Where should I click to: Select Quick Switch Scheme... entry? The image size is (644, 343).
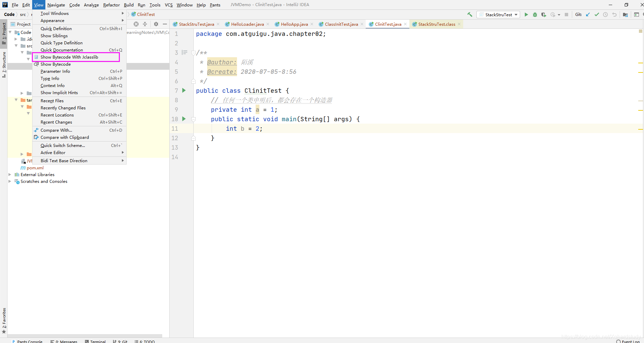(79, 146)
